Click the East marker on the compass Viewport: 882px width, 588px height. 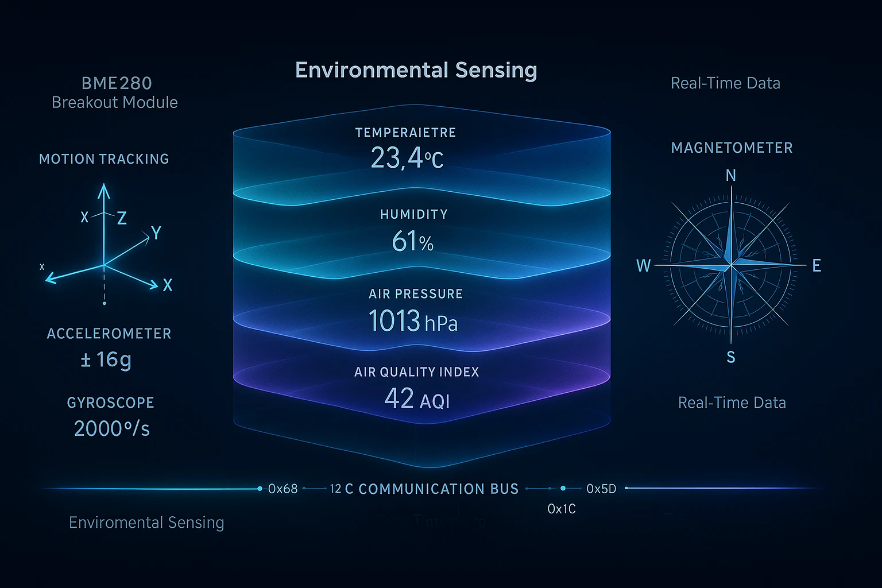click(817, 266)
